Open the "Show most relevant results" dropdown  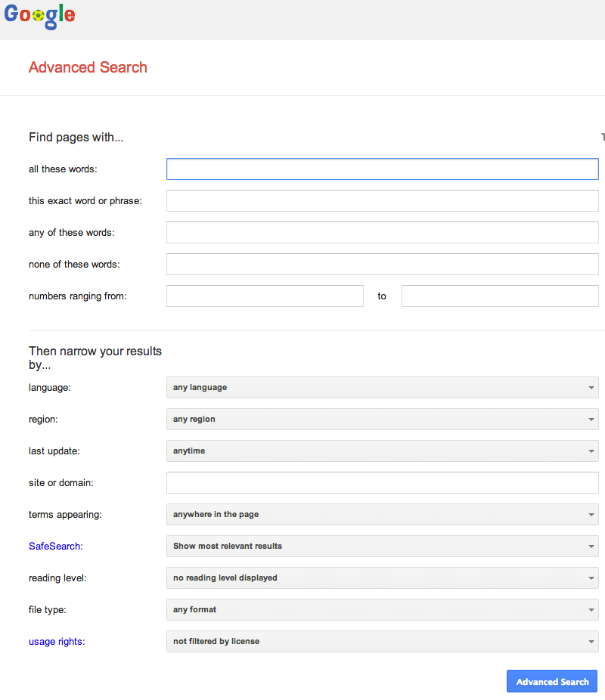click(x=382, y=546)
